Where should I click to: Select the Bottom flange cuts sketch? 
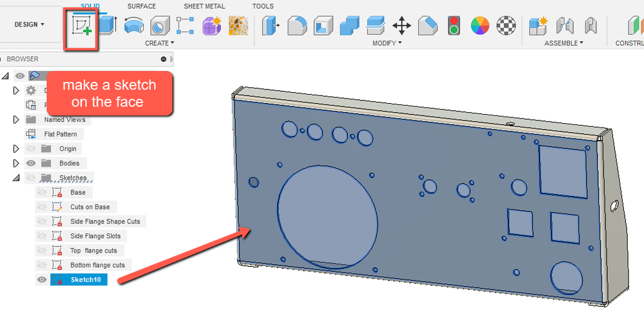(x=97, y=265)
